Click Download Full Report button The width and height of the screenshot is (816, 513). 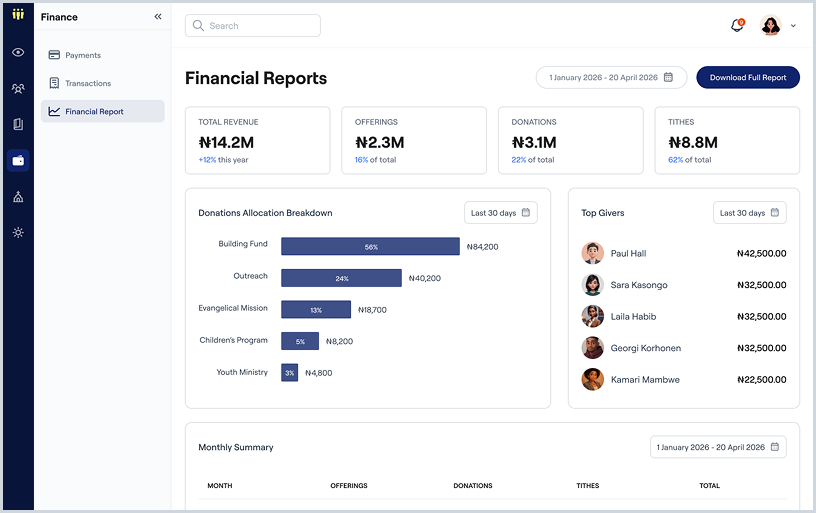[748, 78]
